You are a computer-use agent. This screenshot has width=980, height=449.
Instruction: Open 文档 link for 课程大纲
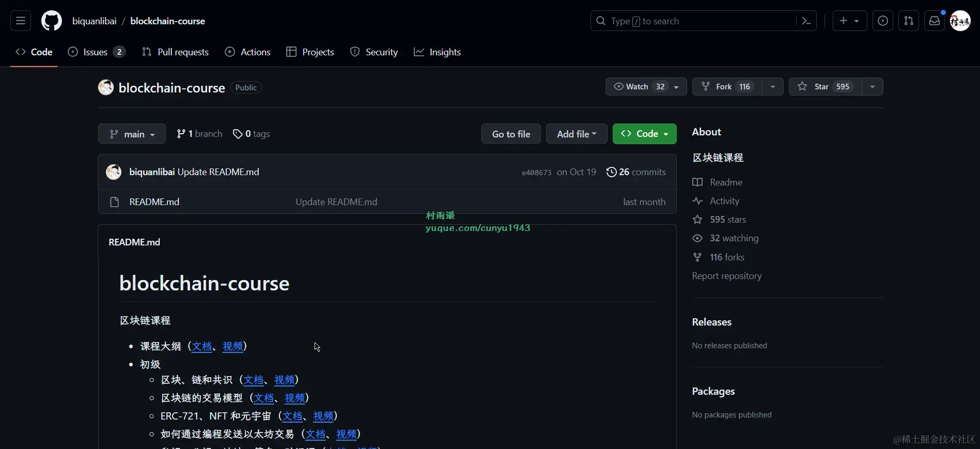[201, 346]
